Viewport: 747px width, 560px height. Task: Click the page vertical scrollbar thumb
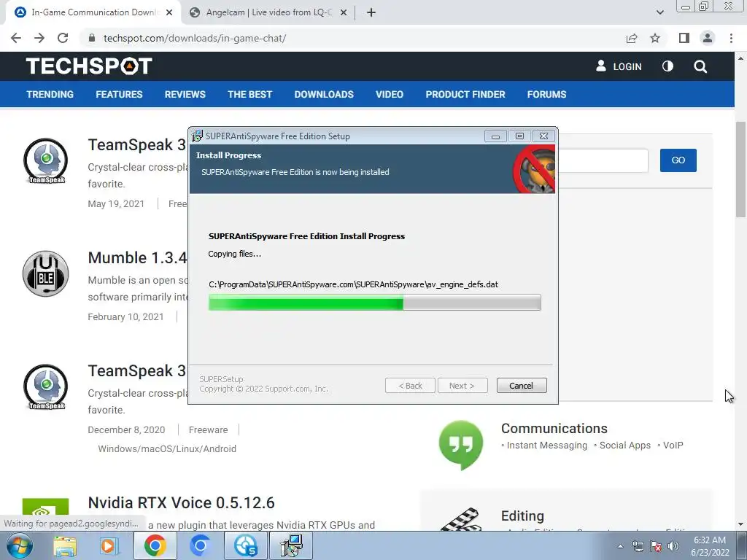coord(740,169)
